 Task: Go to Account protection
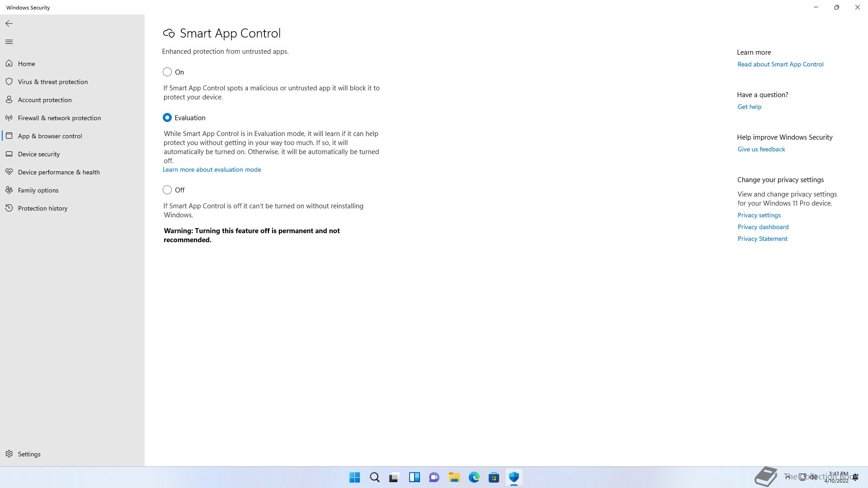tap(72, 100)
